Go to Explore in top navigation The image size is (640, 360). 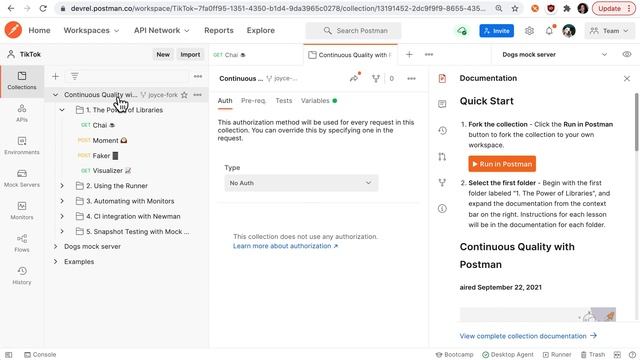point(260,30)
